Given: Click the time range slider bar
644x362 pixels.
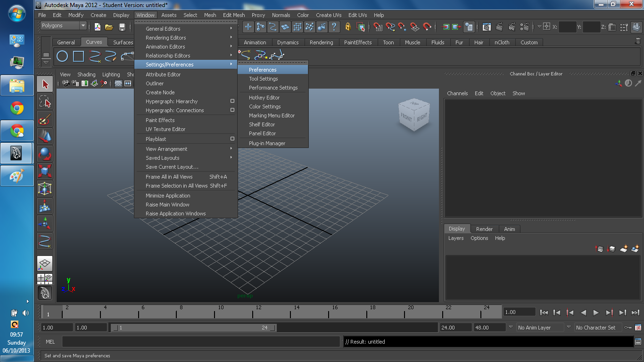Looking at the screenshot, I should point(194,328).
